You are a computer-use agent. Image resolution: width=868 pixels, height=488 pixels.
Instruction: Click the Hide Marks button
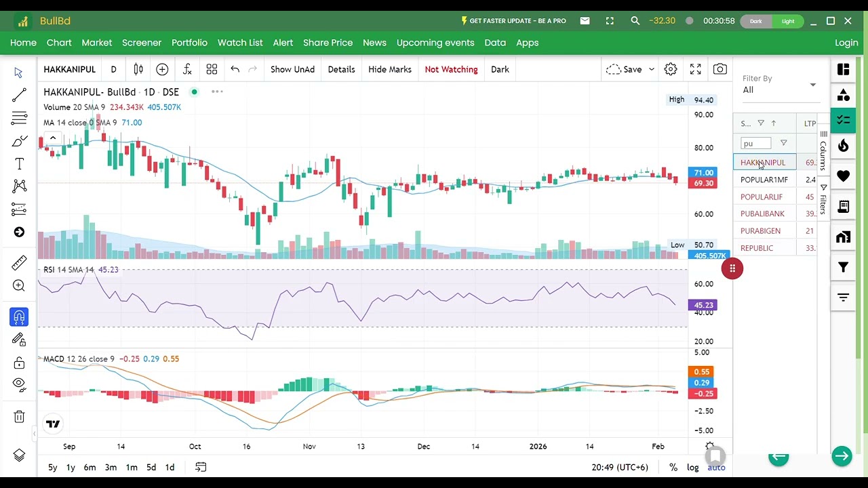(390, 69)
